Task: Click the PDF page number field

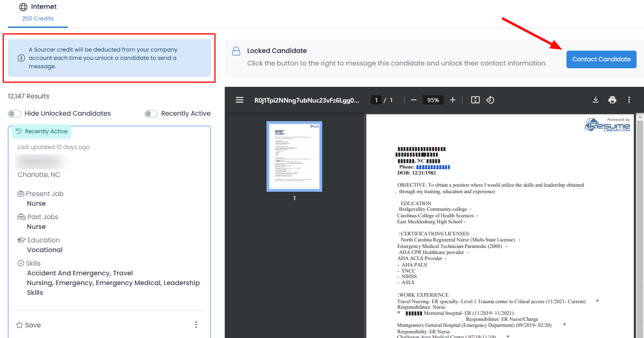Action: click(376, 100)
